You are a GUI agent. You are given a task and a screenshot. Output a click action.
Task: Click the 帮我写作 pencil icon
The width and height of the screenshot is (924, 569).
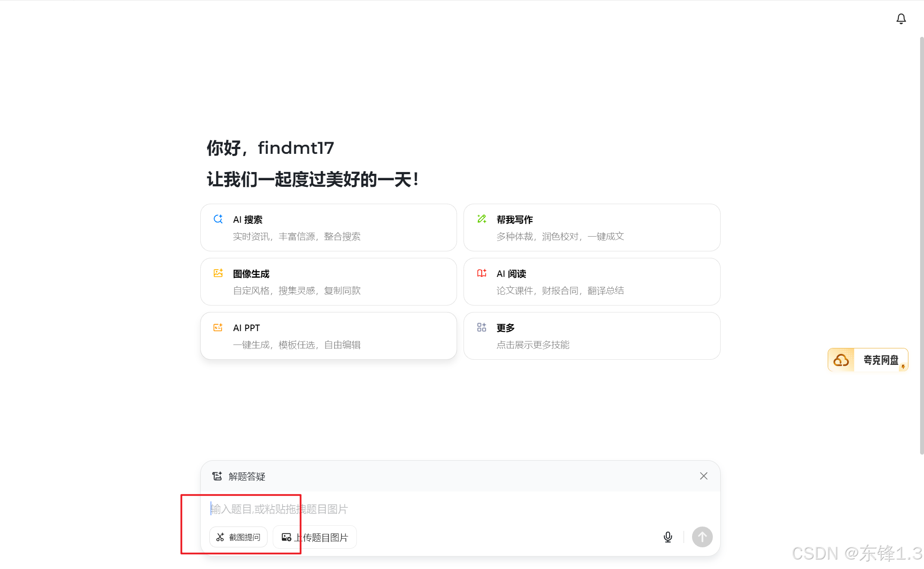click(481, 219)
